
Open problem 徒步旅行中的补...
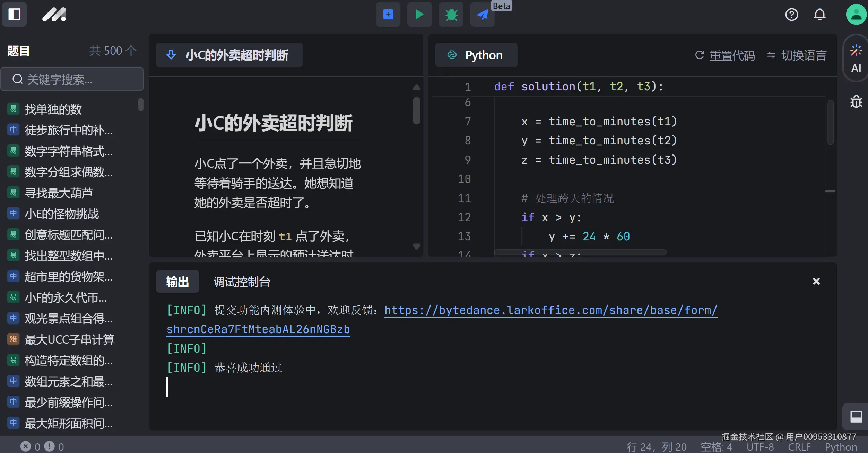coord(68,130)
